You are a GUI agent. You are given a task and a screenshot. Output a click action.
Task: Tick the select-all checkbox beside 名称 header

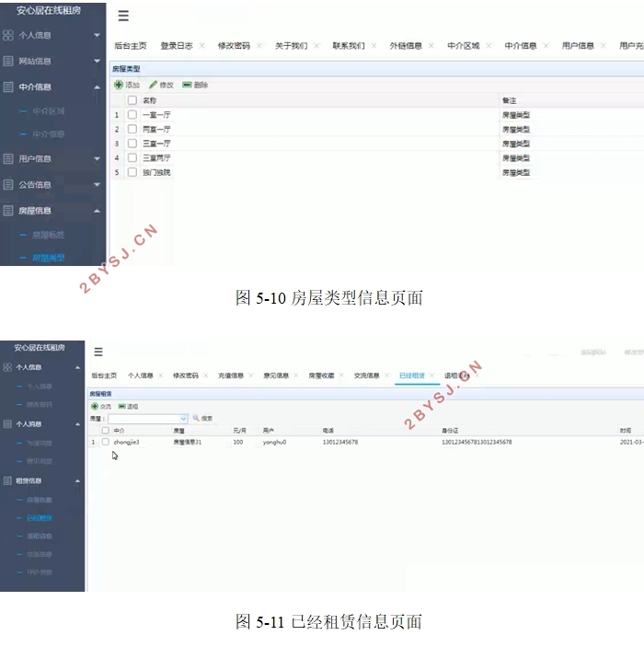[132, 100]
